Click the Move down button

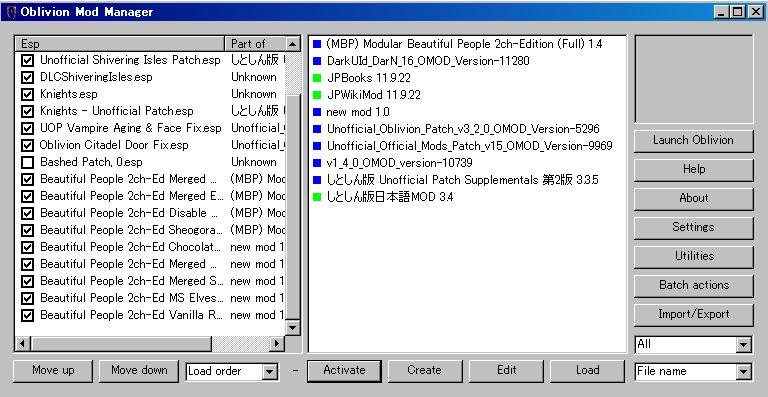[139, 371]
